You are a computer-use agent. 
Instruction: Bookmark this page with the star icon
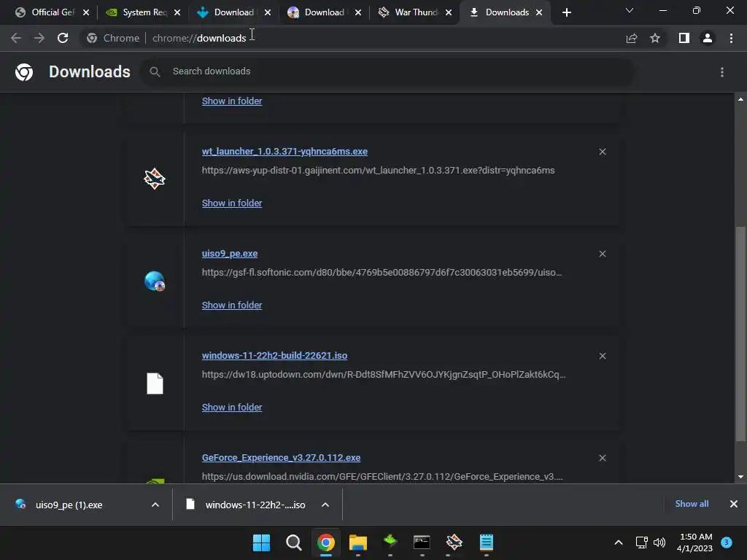(x=655, y=38)
